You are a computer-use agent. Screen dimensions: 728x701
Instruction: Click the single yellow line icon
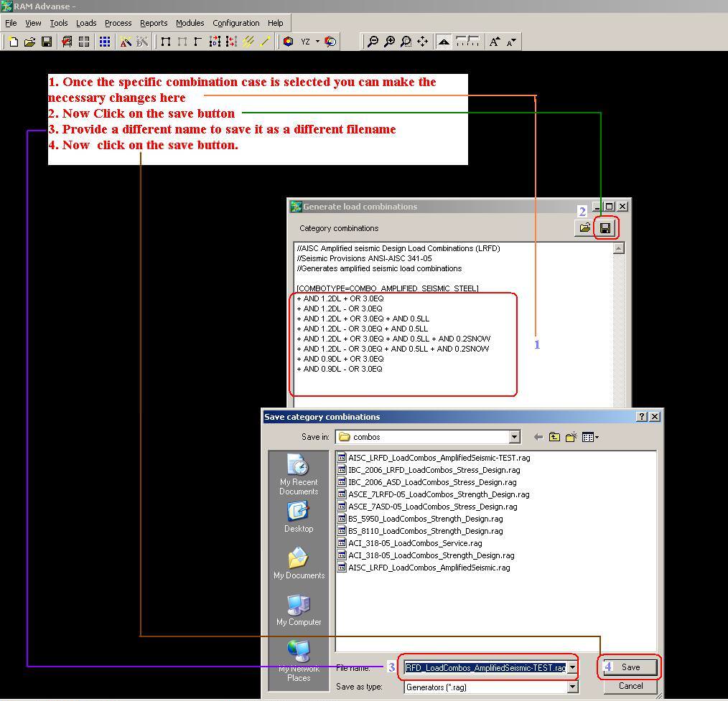(x=265, y=42)
